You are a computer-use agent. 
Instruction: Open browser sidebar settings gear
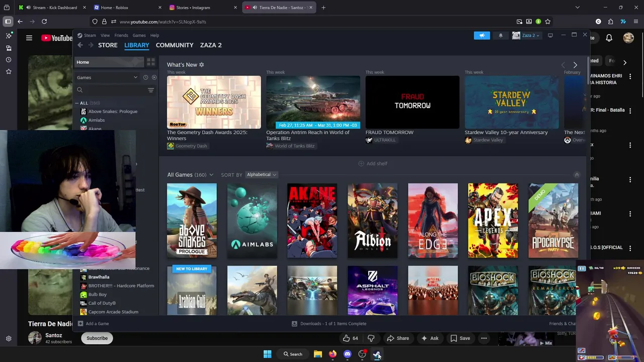9,339
